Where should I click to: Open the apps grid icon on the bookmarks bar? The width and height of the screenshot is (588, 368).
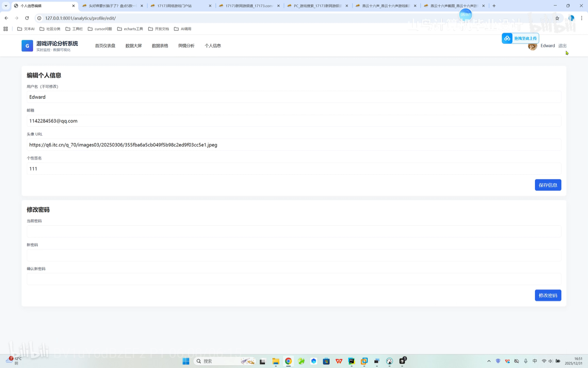(x=5, y=29)
